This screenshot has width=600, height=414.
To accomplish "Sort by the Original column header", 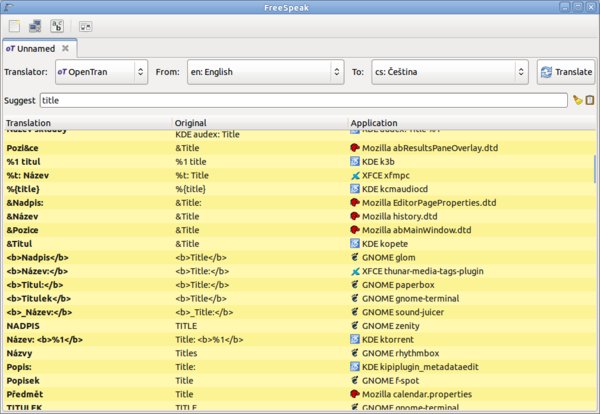I will pyautogui.click(x=260, y=123).
